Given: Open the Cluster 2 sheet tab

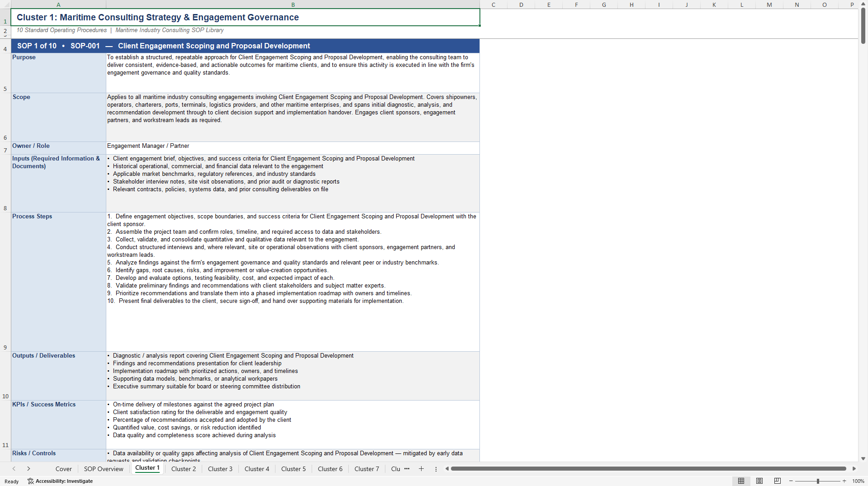Looking at the screenshot, I should click(x=184, y=469).
